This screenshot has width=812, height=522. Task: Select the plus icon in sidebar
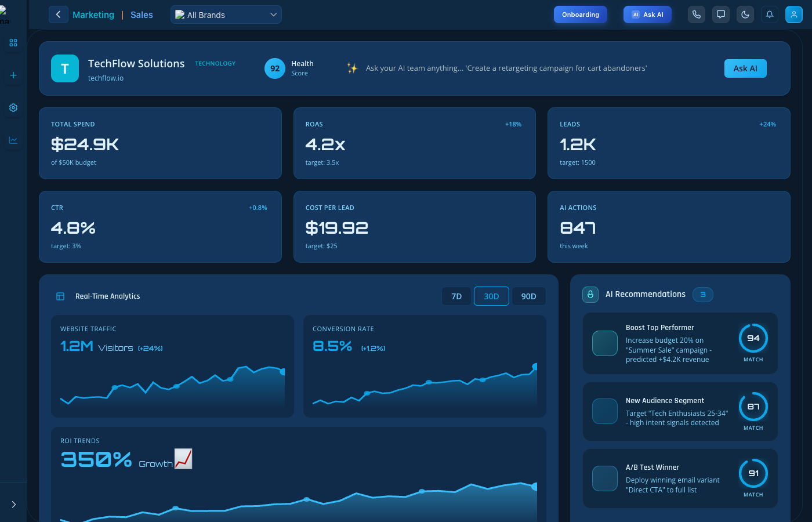point(13,75)
